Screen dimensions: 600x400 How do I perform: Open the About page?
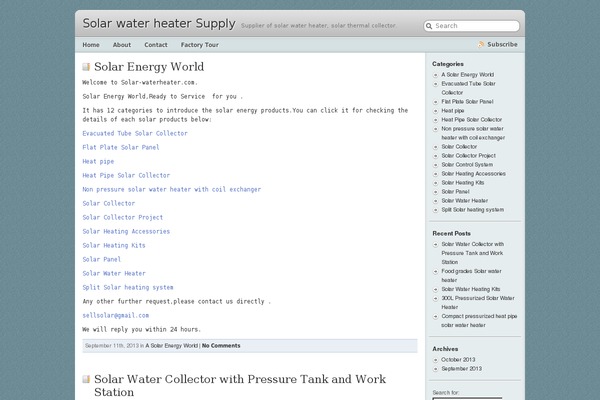pyautogui.click(x=122, y=45)
